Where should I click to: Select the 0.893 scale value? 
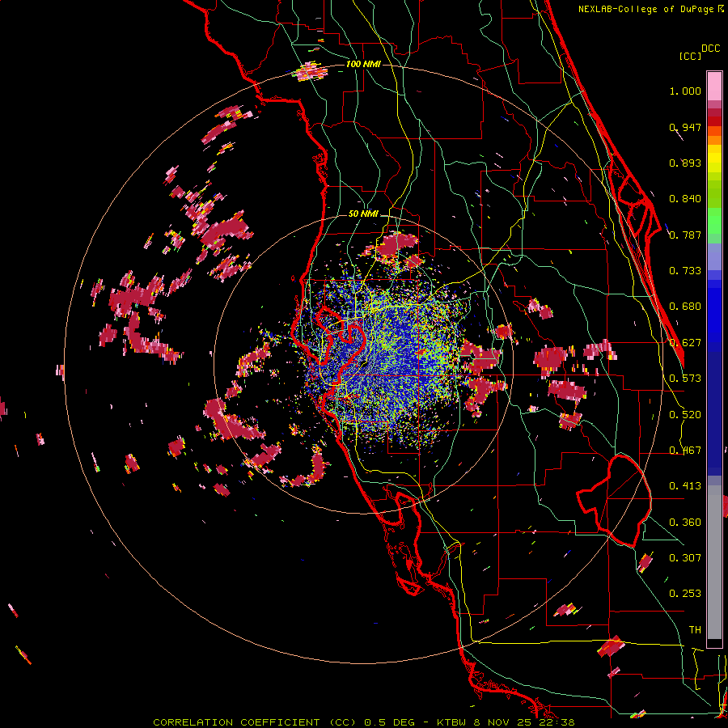click(x=685, y=163)
